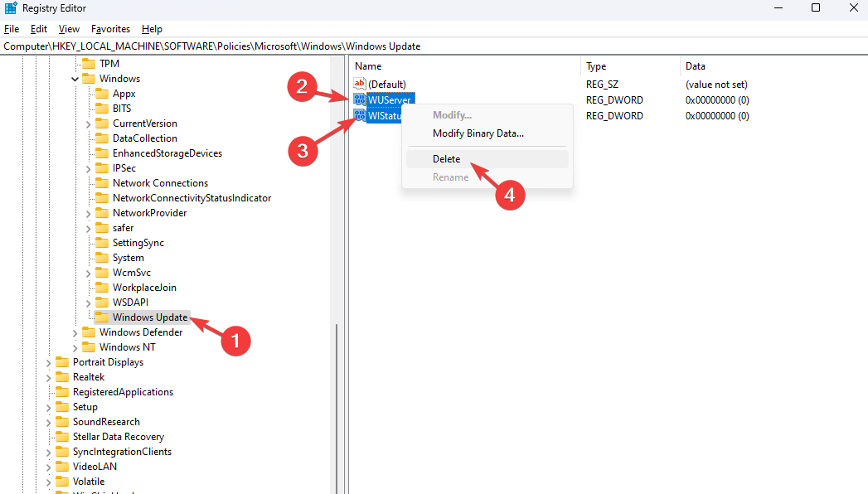Image resolution: width=868 pixels, height=494 pixels.
Task: Collapse the Windows key node
Action: click(75, 79)
